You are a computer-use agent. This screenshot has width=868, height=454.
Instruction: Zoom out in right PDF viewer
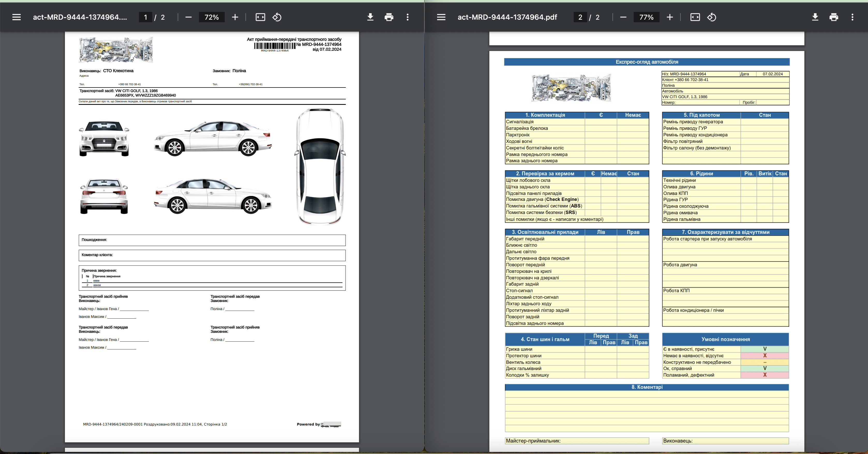[x=623, y=17]
